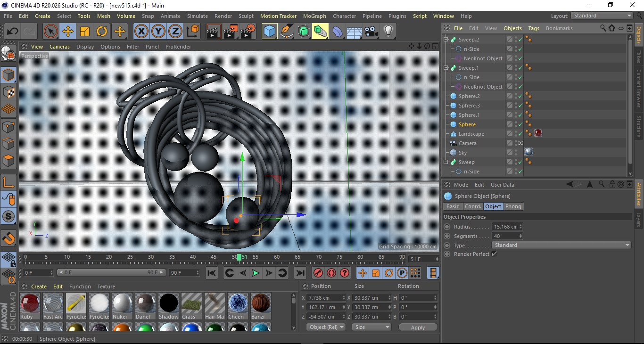The height and width of the screenshot is (344, 644).
Task: Open the MoGraph menu
Action: (314, 16)
